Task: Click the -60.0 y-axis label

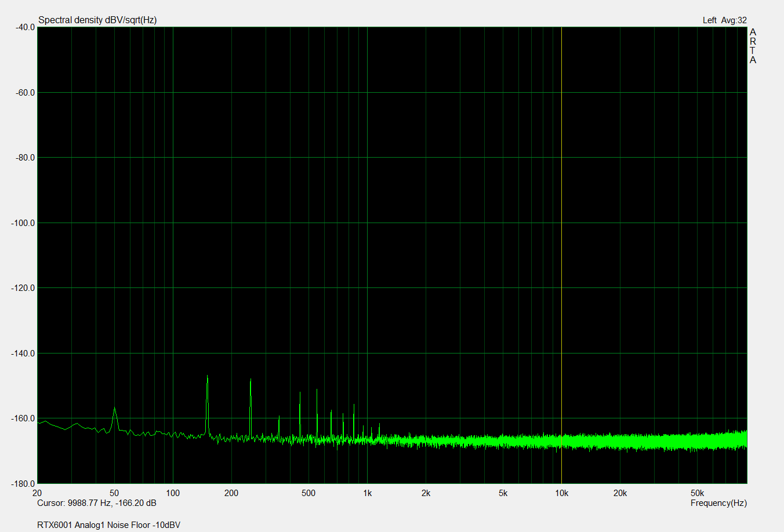Action: tap(25, 93)
